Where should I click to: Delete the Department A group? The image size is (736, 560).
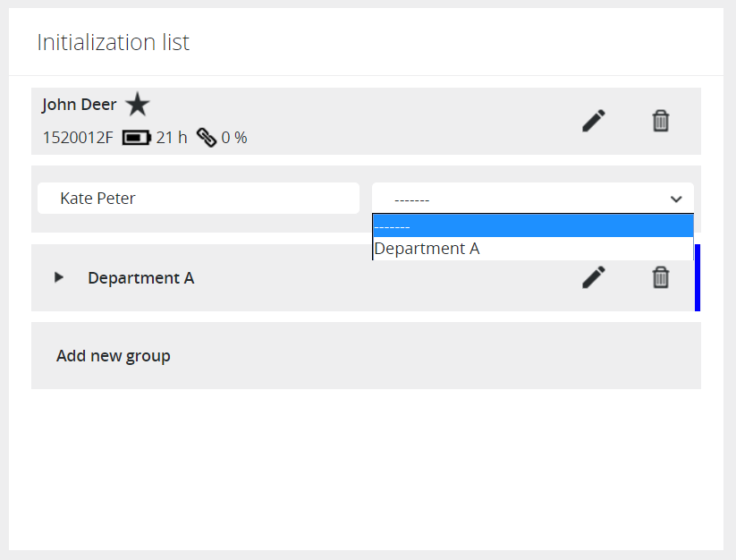pyautogui.click(x=660, y=277)
